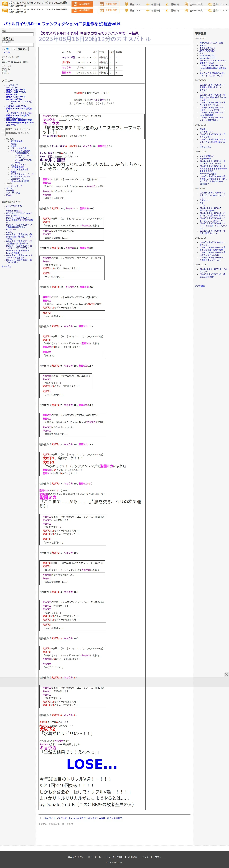
Task: Open ヴァイオレット in update history
Action: pyautogui.click(x=206, y=132)
